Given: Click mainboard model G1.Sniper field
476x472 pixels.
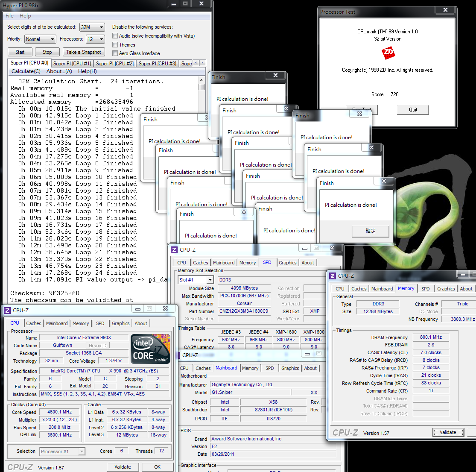Looking at the screenshot, I should click(x=250, y=392).
